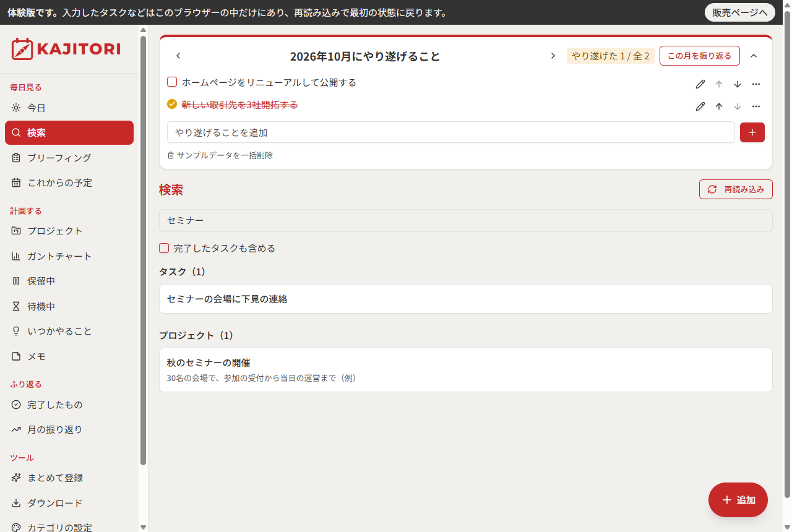Screen dimensions: 792x532
Task: Click the やり遂げることを追加 input field
Action: tap(451, 132)
